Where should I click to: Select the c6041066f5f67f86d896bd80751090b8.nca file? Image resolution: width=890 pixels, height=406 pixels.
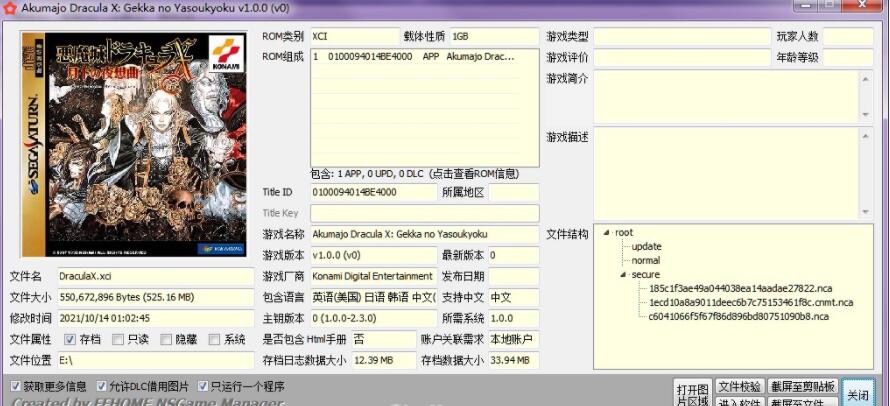click(x=738, y=316)
